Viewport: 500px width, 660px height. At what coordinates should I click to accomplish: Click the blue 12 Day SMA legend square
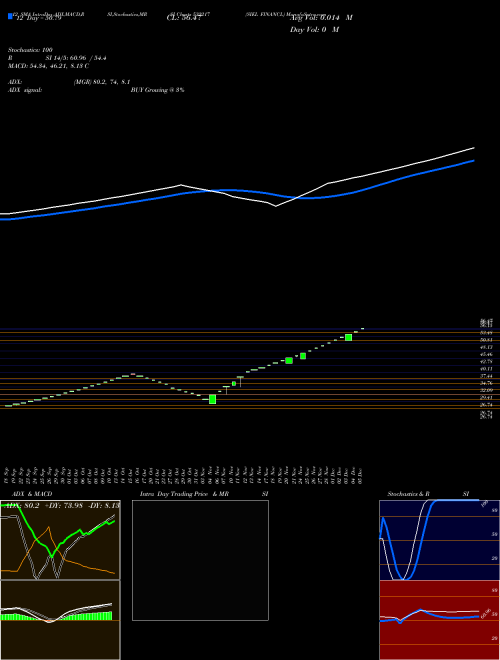coord(10,17)
